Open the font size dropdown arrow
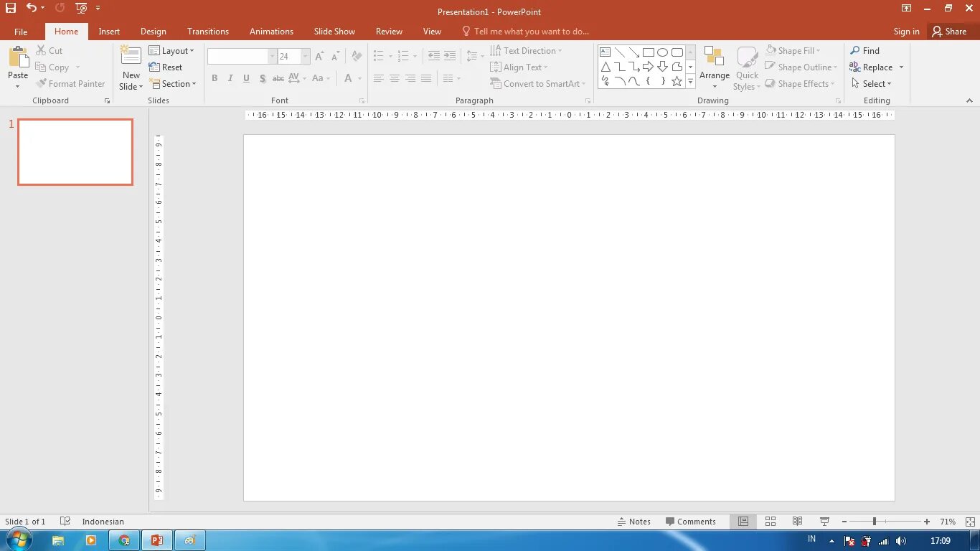Screen dimensions: 980x551 [306, 56]
